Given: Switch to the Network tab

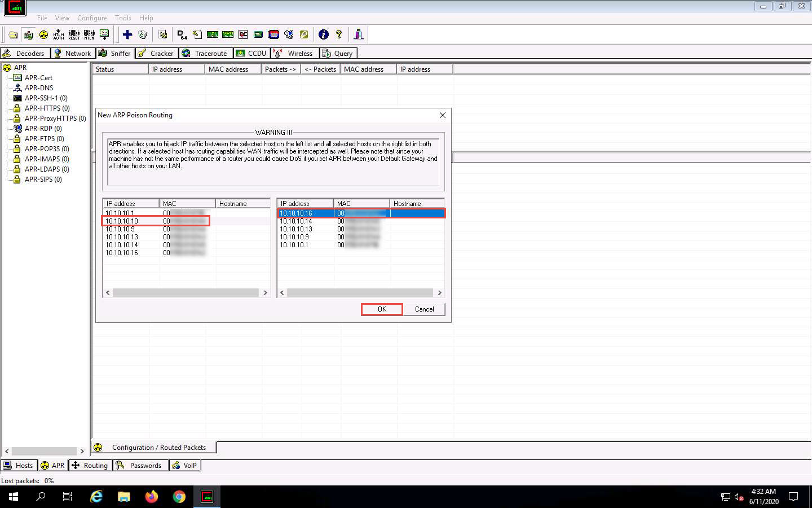Looking at the screenshot, I should [73, 53].
